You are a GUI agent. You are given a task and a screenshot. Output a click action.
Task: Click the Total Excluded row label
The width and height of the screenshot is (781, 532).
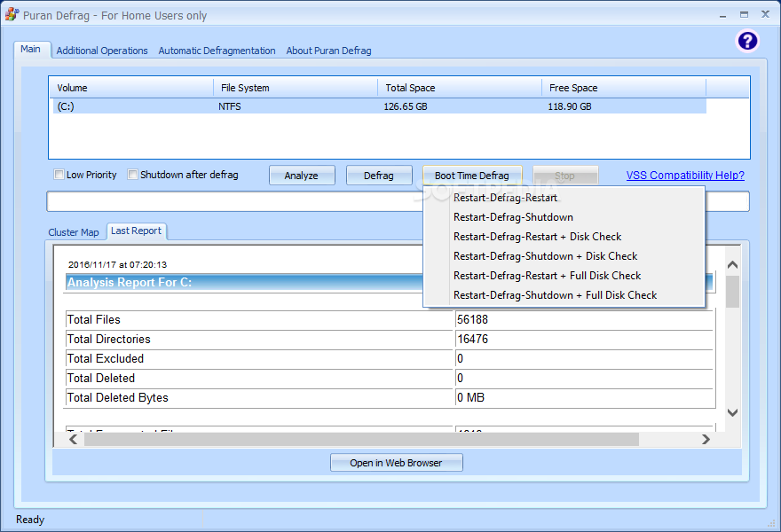[105, 358]
